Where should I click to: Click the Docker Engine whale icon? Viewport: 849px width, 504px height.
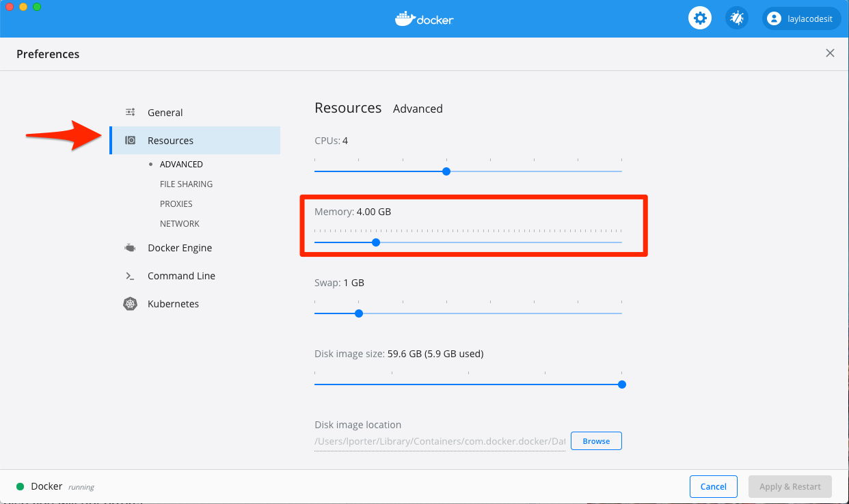130,248
